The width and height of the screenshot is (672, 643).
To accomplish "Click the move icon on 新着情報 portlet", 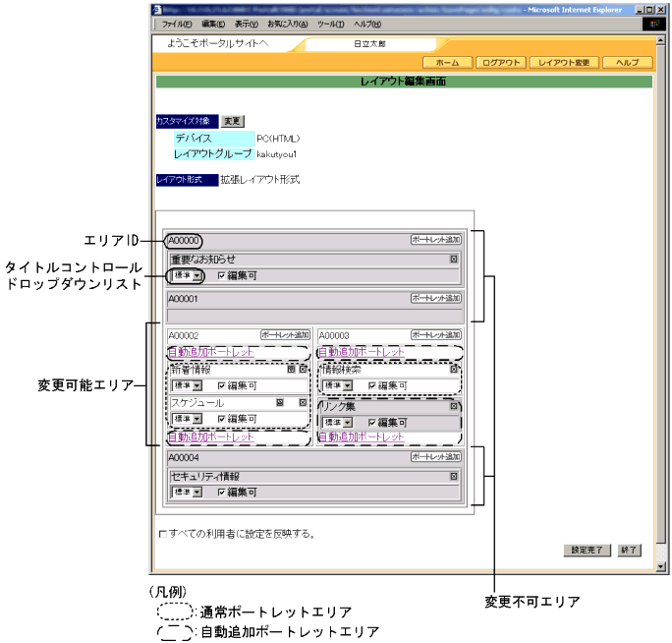I will 291,370.
